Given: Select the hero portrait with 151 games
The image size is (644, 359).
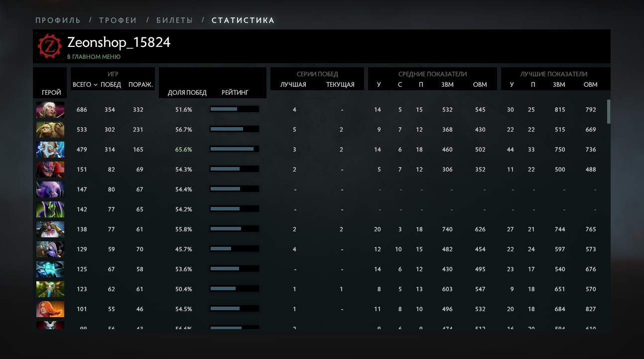Looking at the screenshot, I should 50,170.
